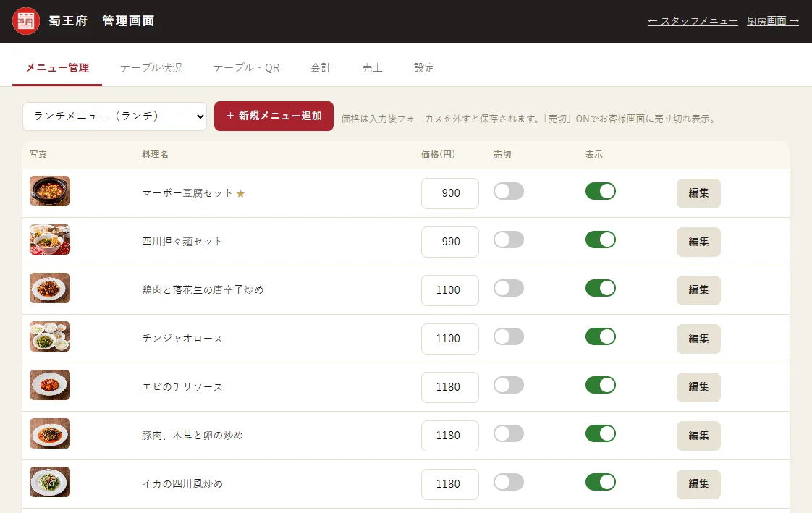Image resolution: width=812 pixels, height=513 pixels.
Task: Switch to the テーブル・QR tab
Action: click(x=247, y=68)
